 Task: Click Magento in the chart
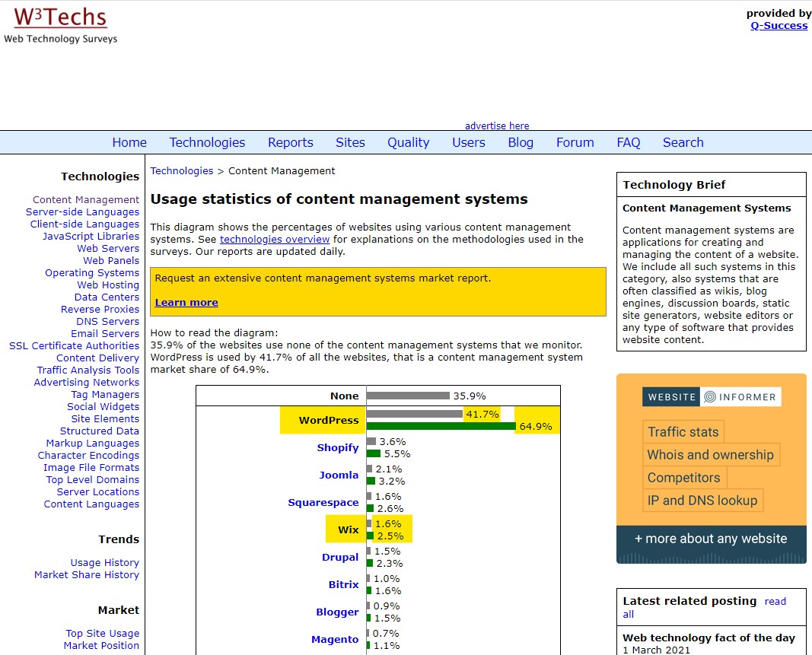[x=335, y=640]
